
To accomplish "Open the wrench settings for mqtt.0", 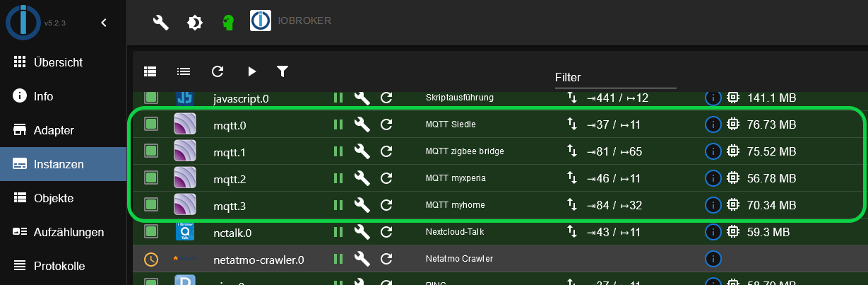I will tap(362, 125).
